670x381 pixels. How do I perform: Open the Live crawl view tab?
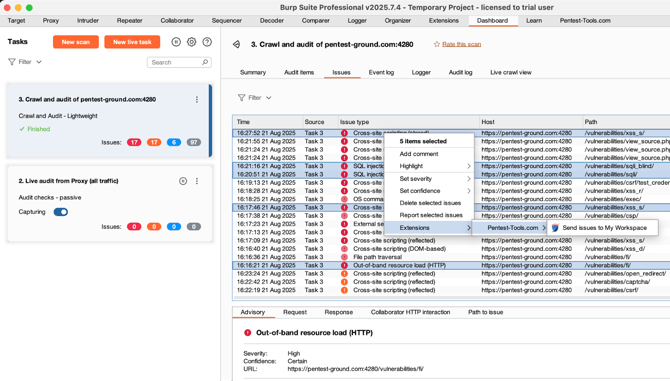[511, 73]
